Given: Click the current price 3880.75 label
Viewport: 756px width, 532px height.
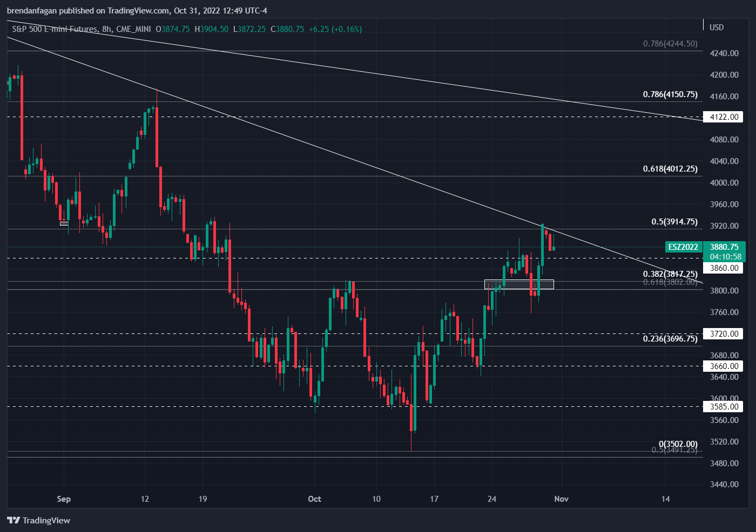Looking at the screenshot, I should [724, 247].
